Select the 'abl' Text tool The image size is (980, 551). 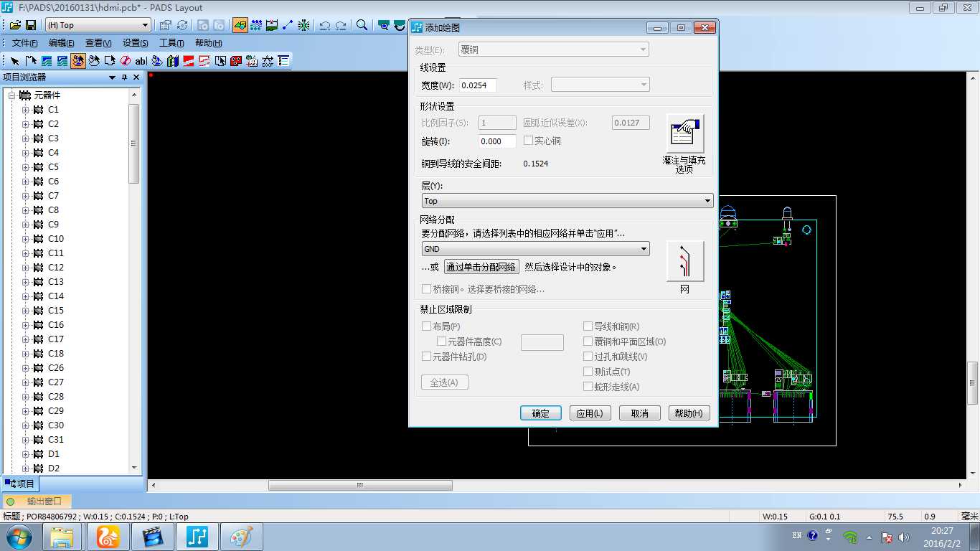click(x=141, y=61)
